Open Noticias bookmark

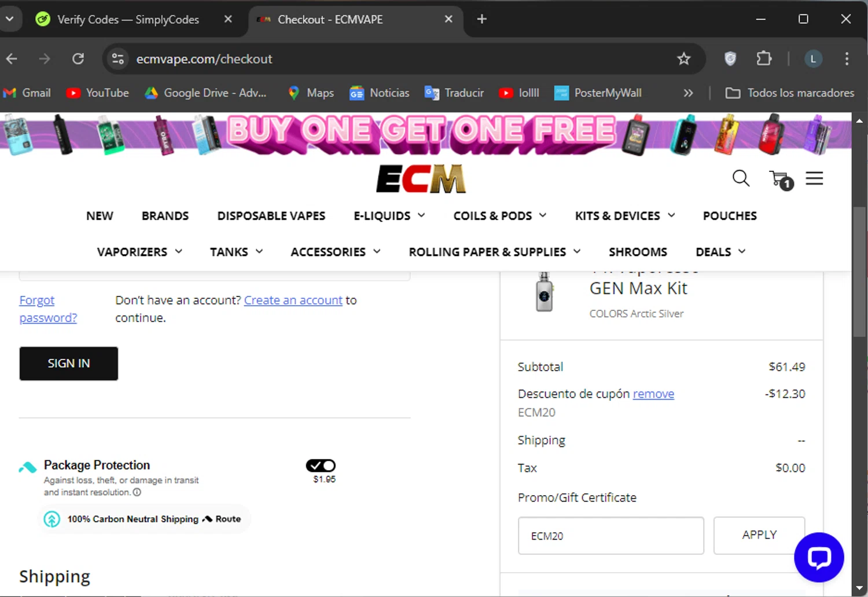(379, 93)
